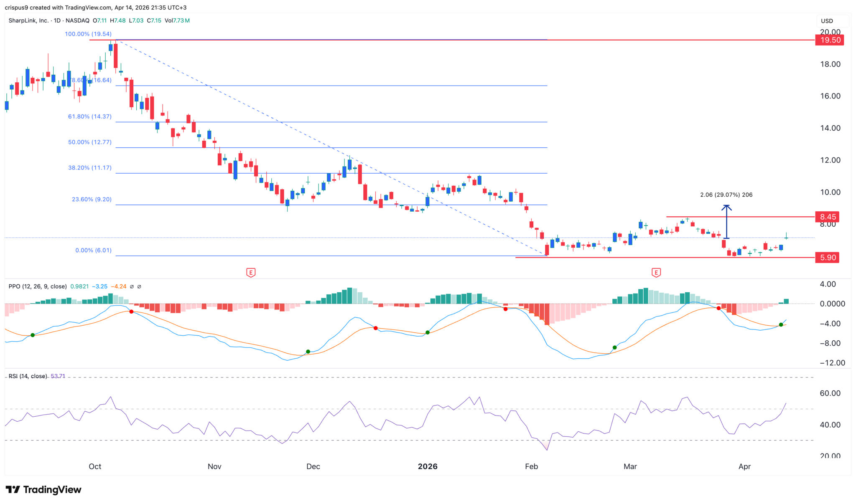Image resolution: width=856 pixels, height=504 pixels.
Task: Select the 50.00% (12.77) Fibonacci label
Action: click(x=90, y=142)
